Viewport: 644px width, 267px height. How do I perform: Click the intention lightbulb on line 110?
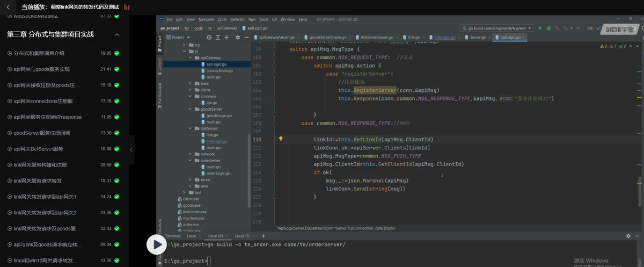280,139
